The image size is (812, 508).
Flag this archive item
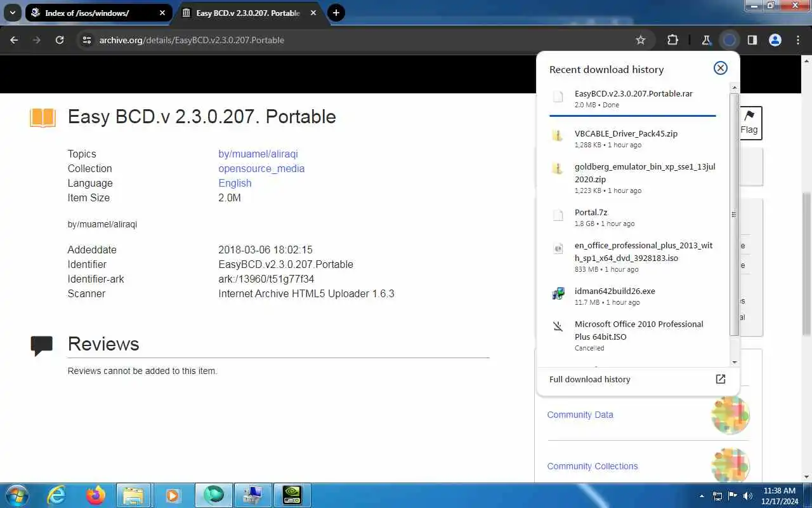pyautogui.click(x=749, y=123)
